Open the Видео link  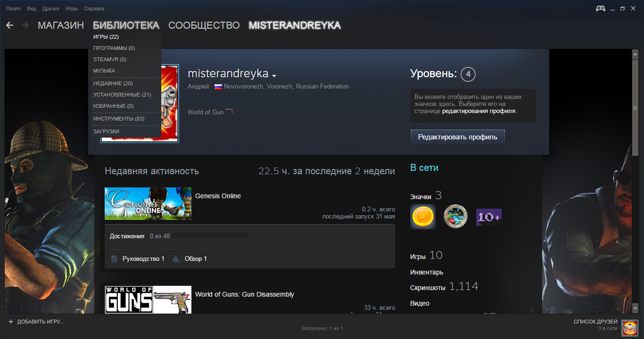[x=420, y=303]
